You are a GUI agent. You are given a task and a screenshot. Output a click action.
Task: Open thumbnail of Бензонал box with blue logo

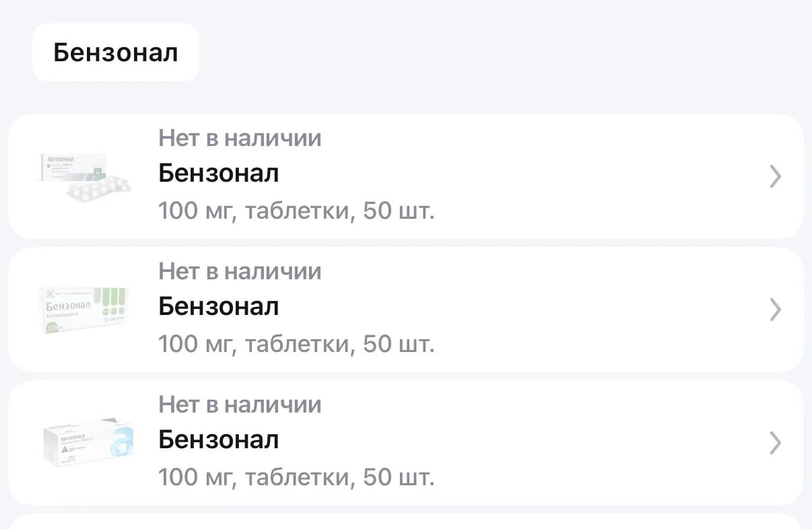click(88, 442)
